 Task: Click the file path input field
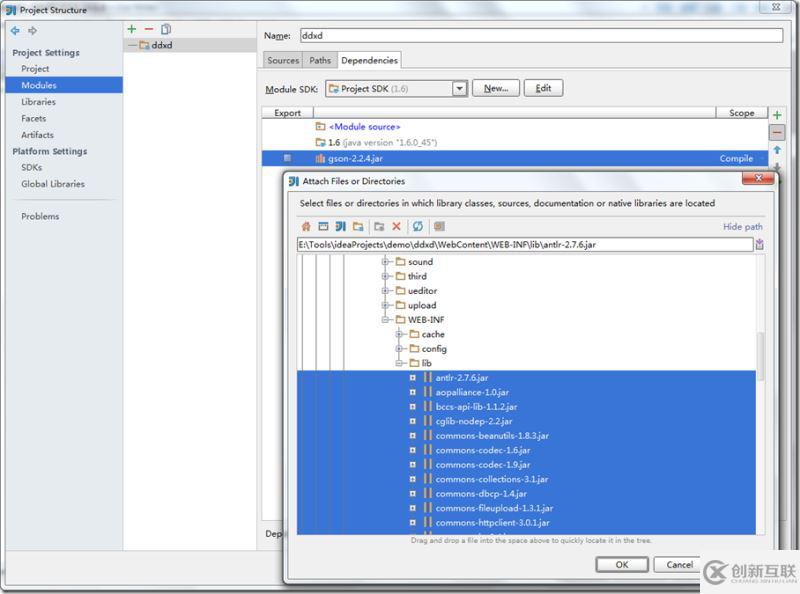point(525,244)
